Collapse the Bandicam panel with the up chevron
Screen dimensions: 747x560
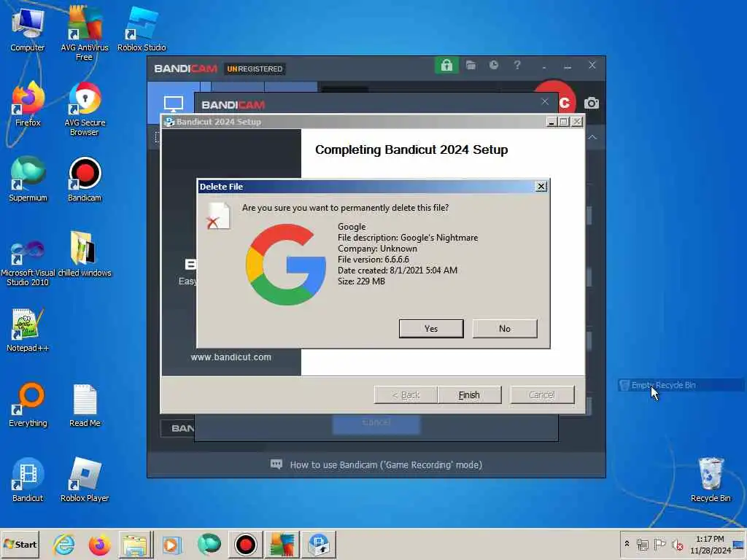592,137
